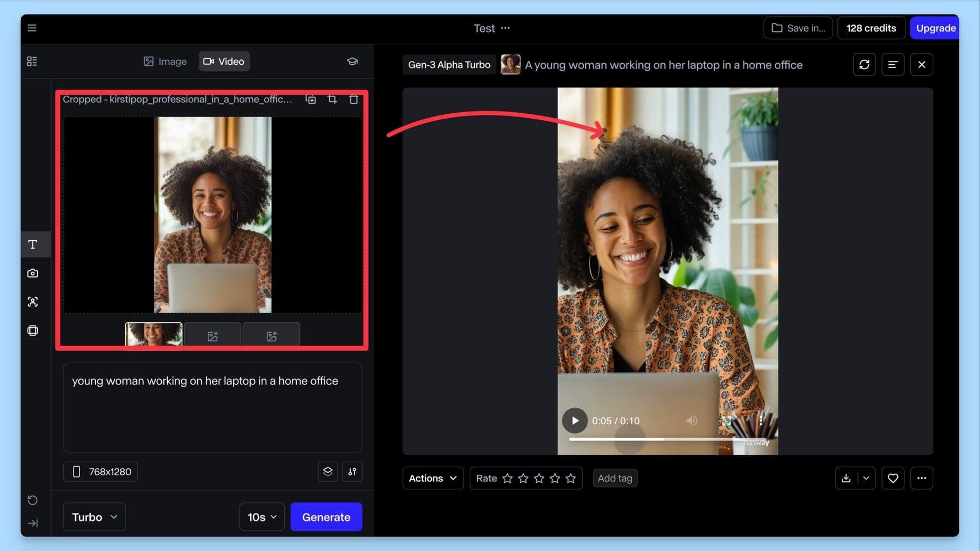This screenshot has width=980, height=551.
Task: View the 128 credits balance
Action: 871,28
